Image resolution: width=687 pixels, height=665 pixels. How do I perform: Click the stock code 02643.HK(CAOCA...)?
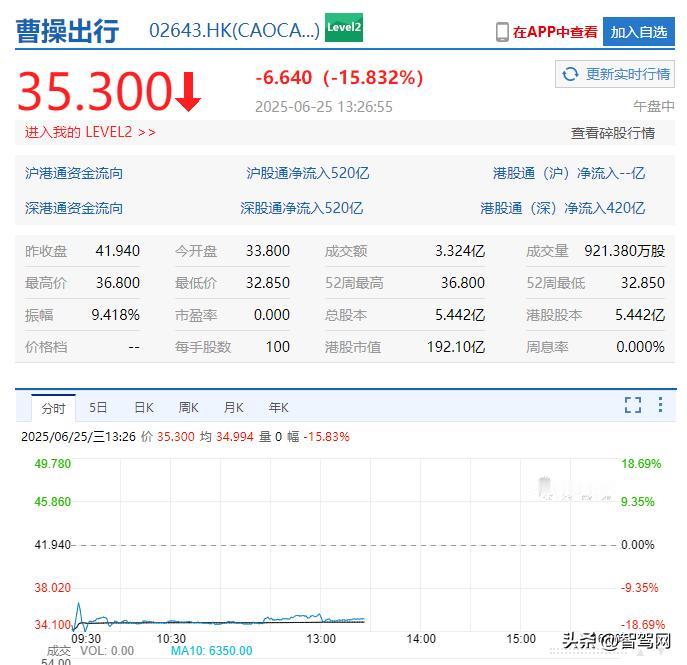234,31
